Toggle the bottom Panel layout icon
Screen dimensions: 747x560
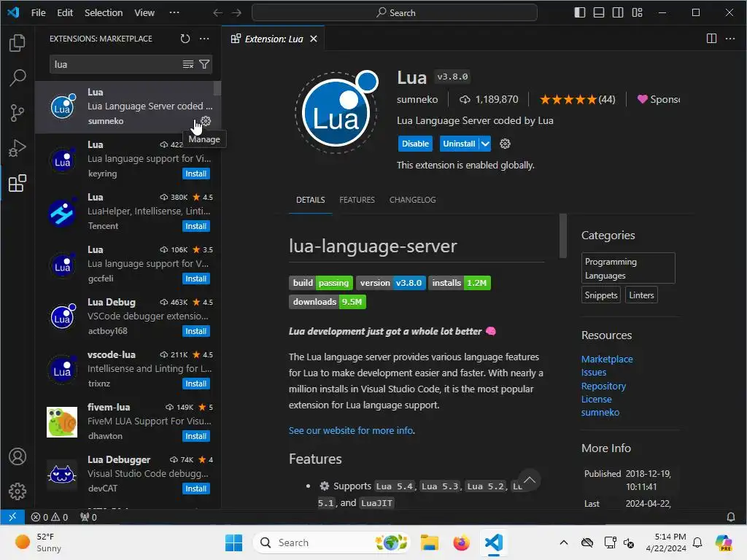point(599,12)
